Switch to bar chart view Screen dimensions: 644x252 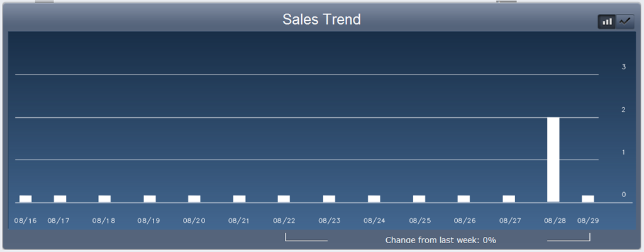607,21
